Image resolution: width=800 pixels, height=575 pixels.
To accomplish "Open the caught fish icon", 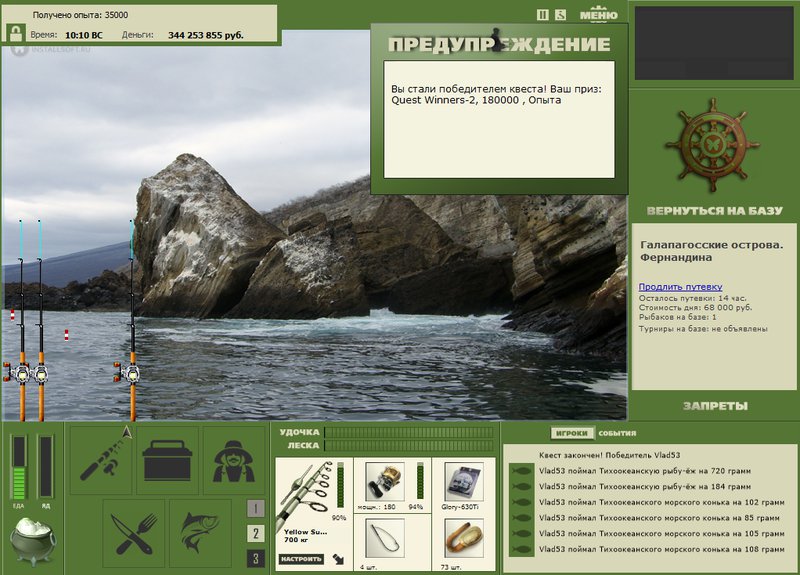I will (x=200, y=534).
